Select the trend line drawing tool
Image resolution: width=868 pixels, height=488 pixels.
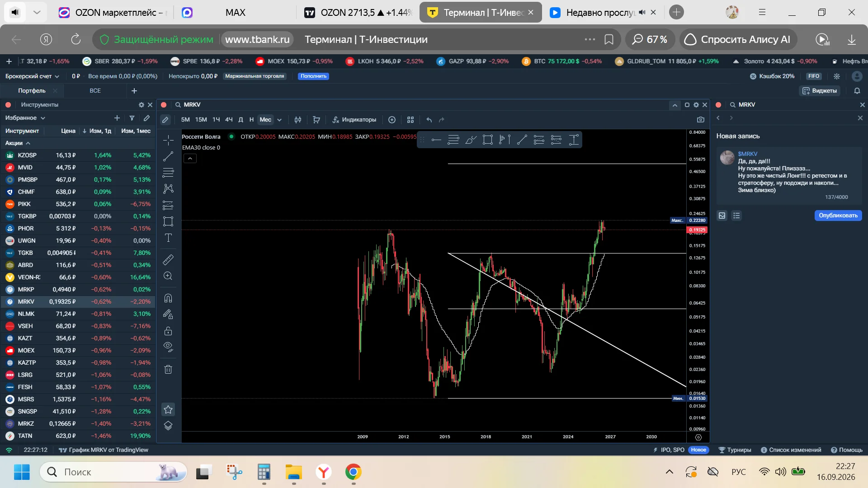pos(168,156)
